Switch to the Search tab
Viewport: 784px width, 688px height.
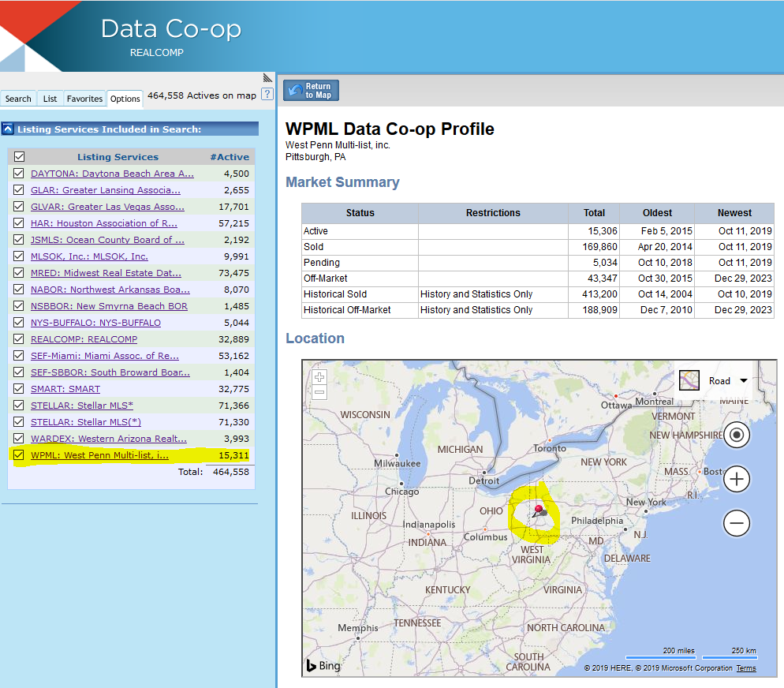point(18,99)
